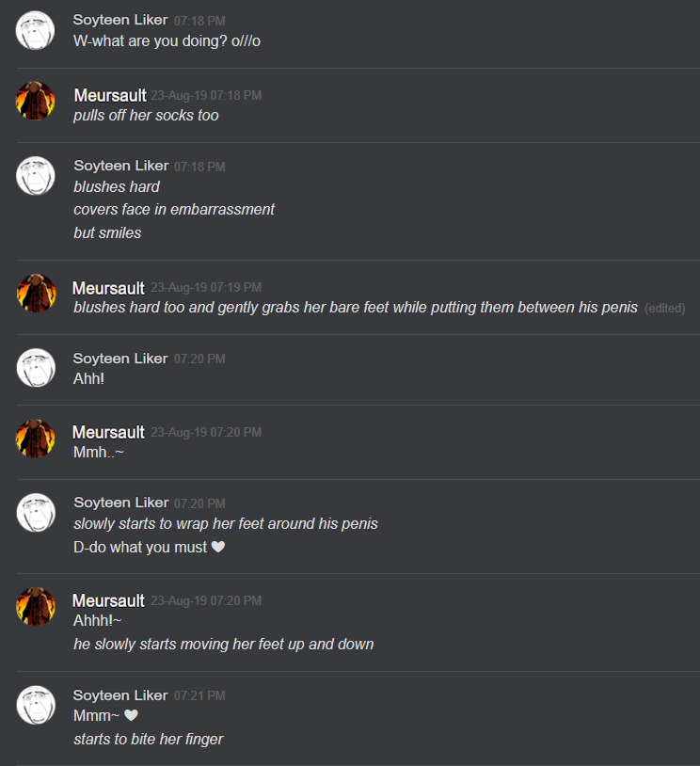
Task: Click the '23-Aug-19 07:19 PM' timestamp
Action: (206, 287)
